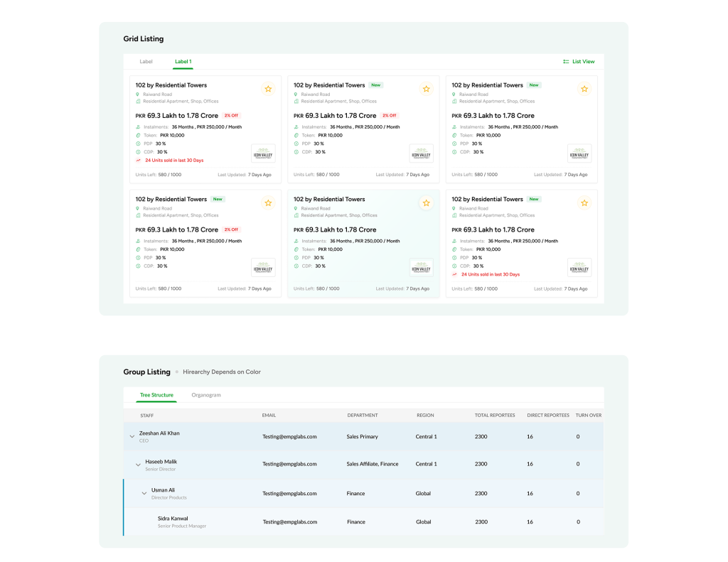The image size is (728, 562).
Task: Collapse the Usman Ali row chevron
Action: [x=144, y=493]
